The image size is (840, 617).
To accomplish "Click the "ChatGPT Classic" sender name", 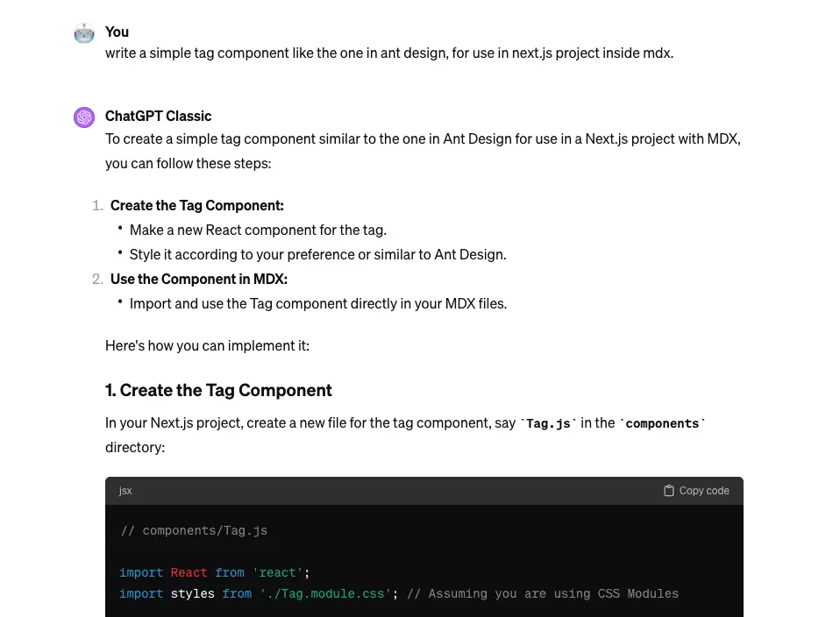I will point(158,116).
